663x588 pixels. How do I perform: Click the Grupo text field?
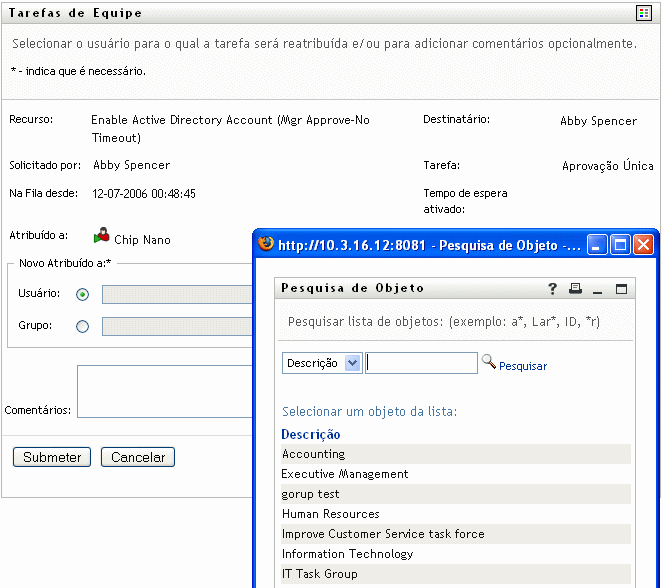pos(177,326)
